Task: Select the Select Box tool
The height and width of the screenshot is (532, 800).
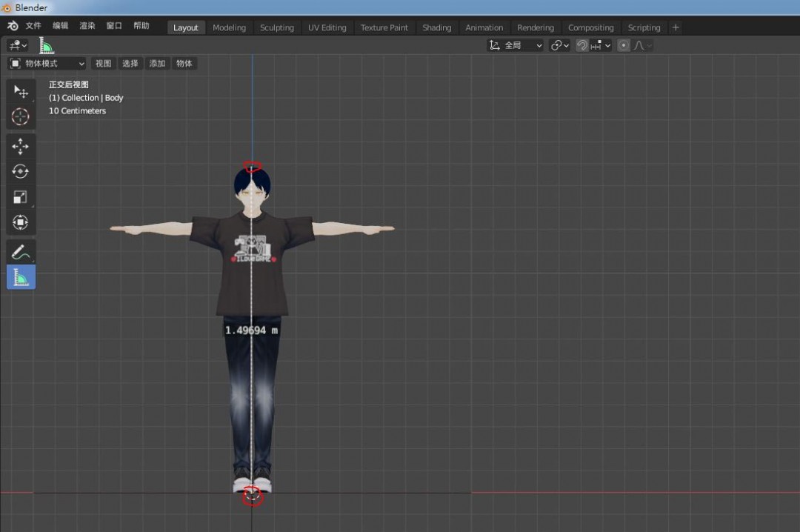Action: pyautogui.click(x=21, y=92)
